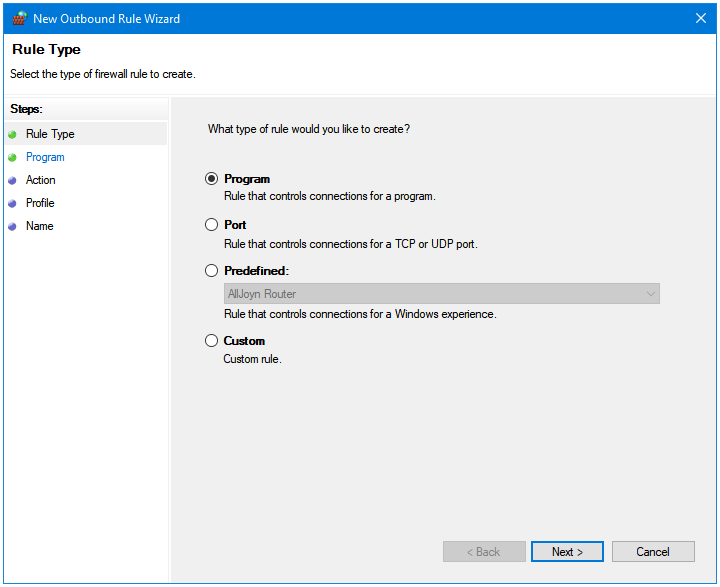The image size is (720, 587).
Task: Select the Predefined radio button
Action: pos(211,271)
